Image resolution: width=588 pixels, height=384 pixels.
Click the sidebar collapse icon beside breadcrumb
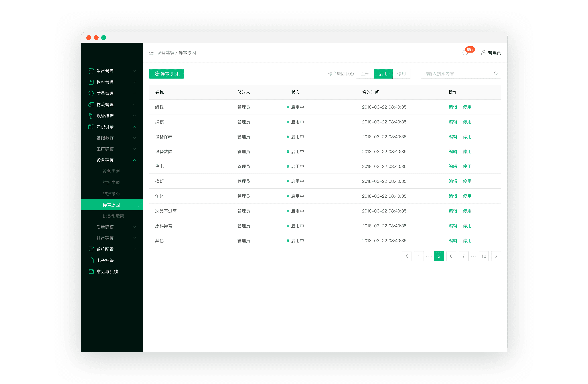151,53
